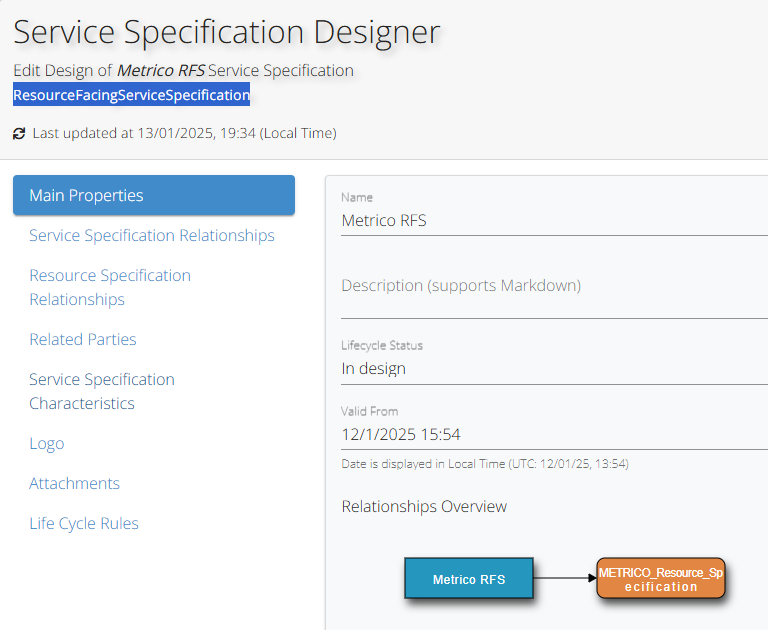This screenshot has width=768, height=630.
Task: Open Service Specification Characteristics section
Action: [x=102, y=391]
